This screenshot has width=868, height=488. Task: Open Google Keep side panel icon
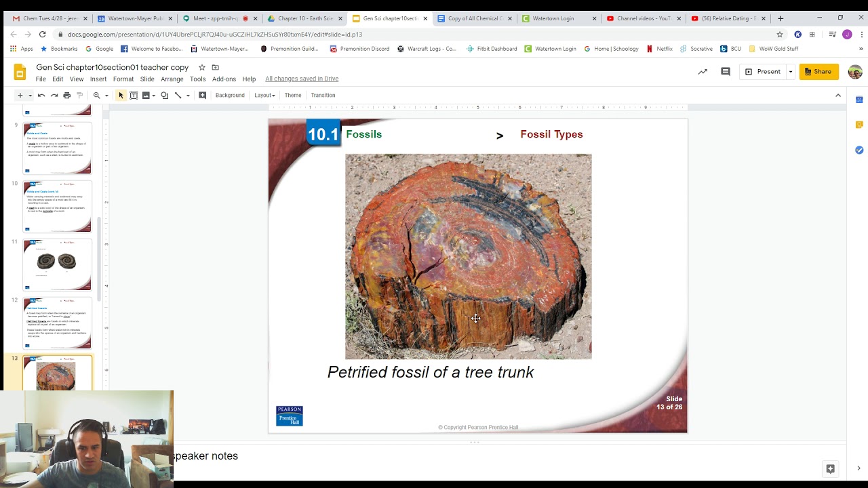pyautogui.click(x=859, y=125)
